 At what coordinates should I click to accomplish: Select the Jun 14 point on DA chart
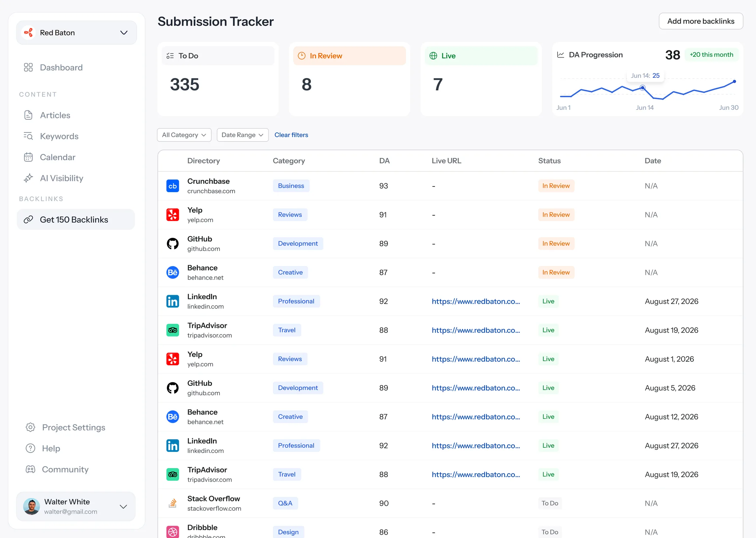(x=643, y=88)
